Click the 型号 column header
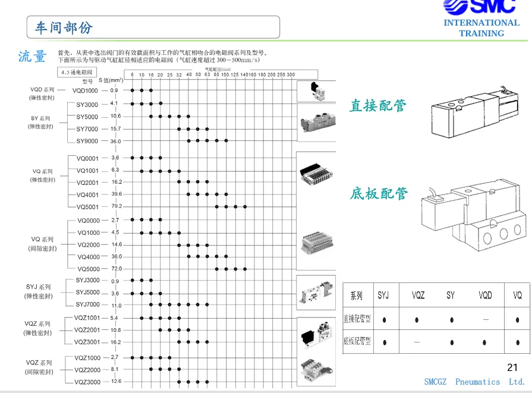This screenshot has height=393, width=532. [x=87, y=81]
